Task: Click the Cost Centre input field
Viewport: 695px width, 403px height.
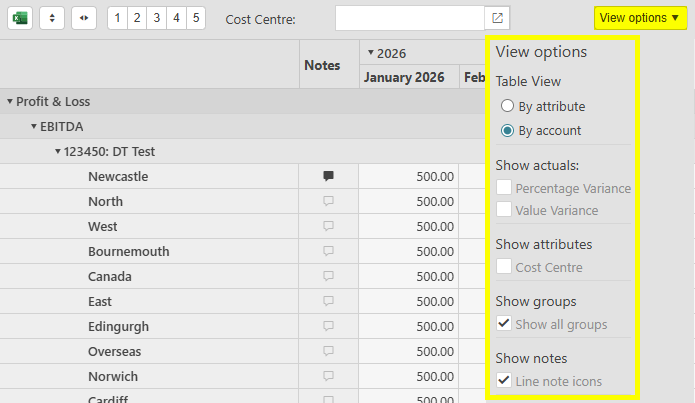Action: pos(409,18)
